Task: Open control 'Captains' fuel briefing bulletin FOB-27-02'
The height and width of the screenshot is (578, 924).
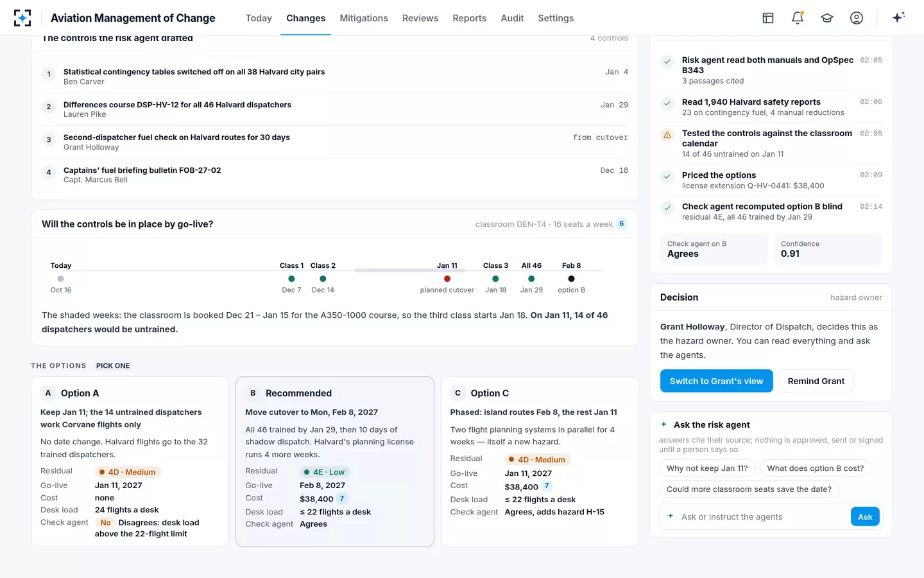Action: tap(335, 175)
